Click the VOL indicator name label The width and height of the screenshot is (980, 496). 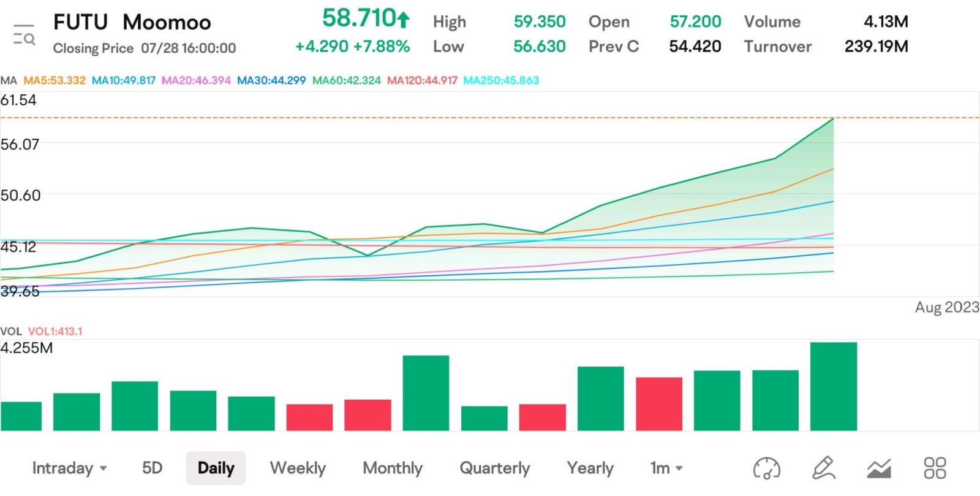pyautogui.click(x=10, y=331)
